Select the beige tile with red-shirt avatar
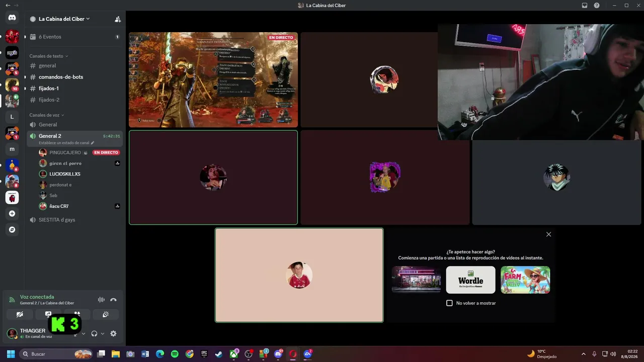Viewport: 644px width, 362px height. (x=299, y=275)
